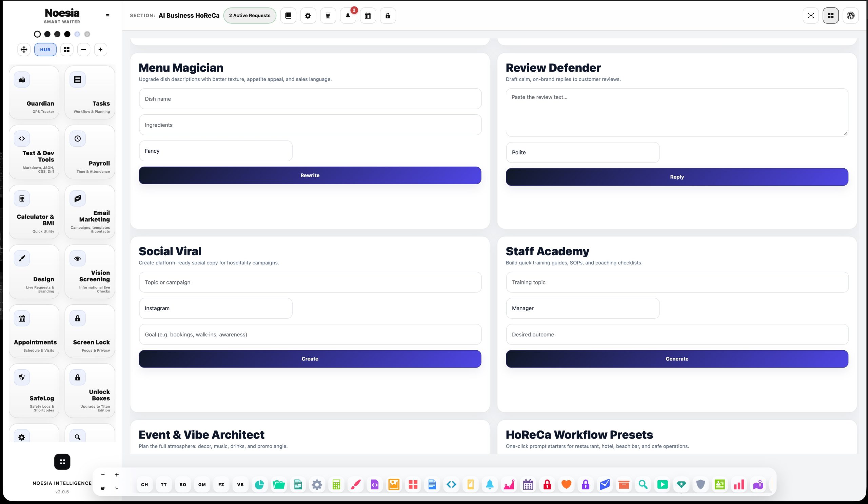Open the green ID card dock icon
The width and height of the screenshot is (868, 504).
tap(720, 484)
